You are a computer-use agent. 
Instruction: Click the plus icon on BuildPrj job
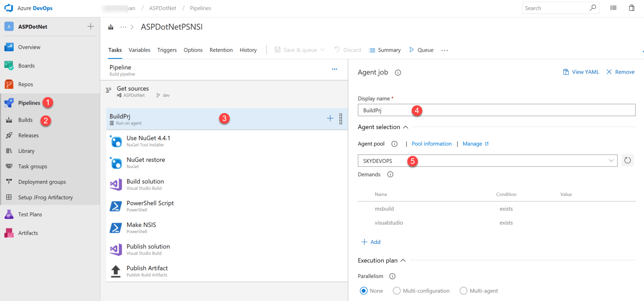330,119
